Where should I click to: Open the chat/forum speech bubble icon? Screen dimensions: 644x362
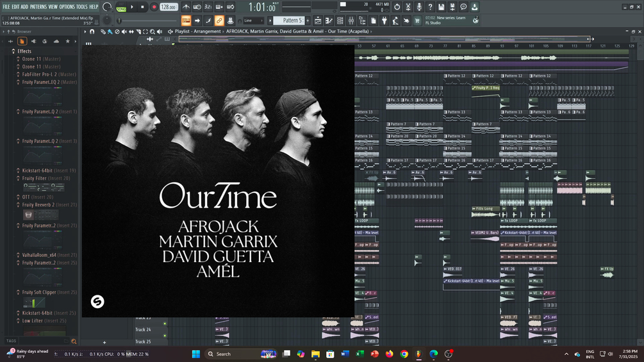pos(463,7)
